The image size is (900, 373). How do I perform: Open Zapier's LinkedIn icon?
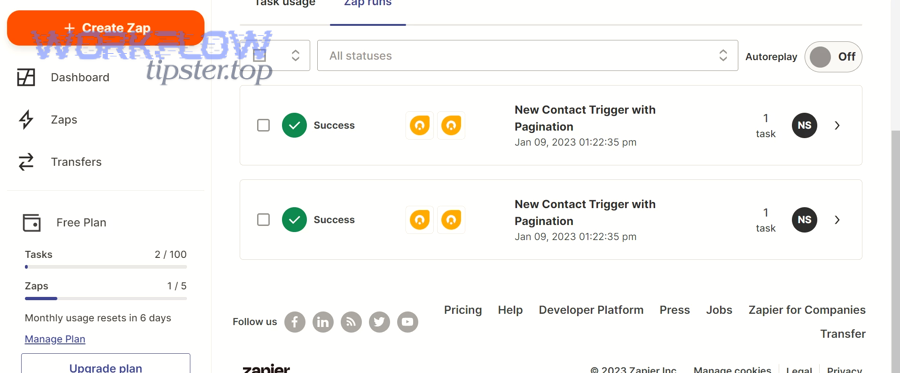(323, 322)
